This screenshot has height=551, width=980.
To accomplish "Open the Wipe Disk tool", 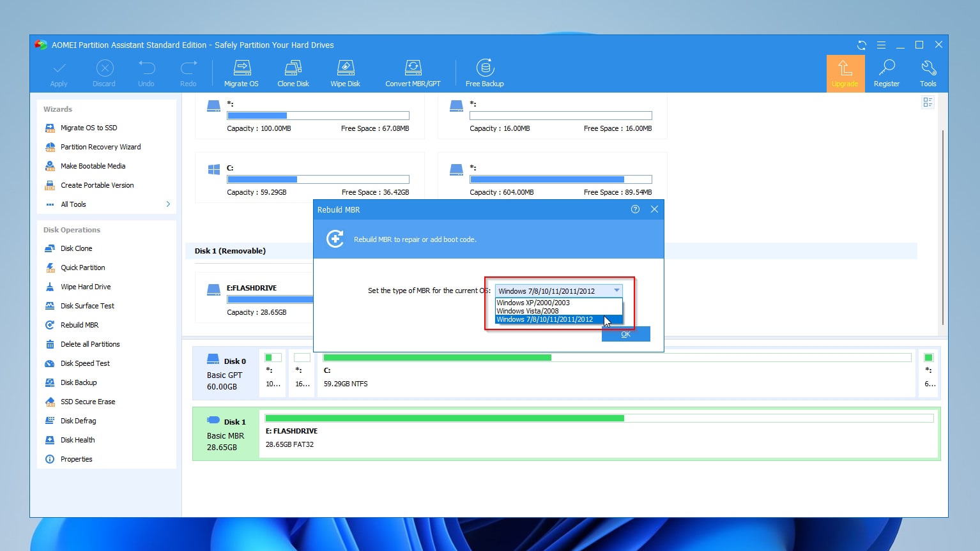I will pos(345,73).
